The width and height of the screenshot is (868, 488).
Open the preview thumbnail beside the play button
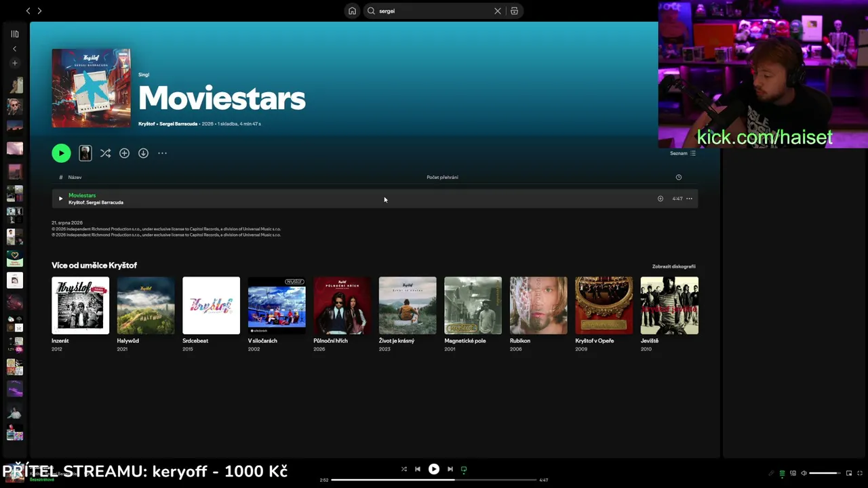click(85, 153)
